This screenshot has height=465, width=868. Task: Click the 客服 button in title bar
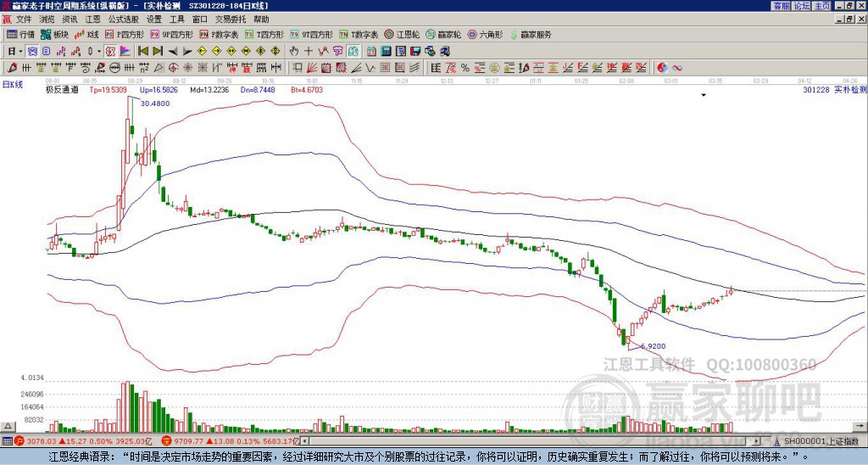pyautogui.click(x=781, y=6)
